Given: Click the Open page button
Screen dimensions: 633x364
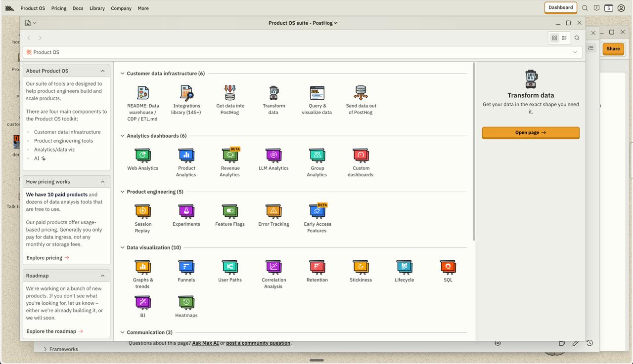Looking at the screenshot, I should pos(531,132).
